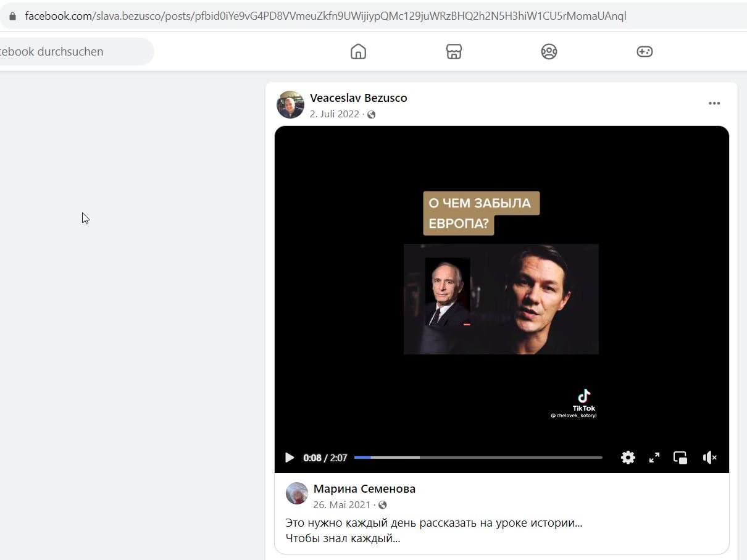Click the video frame titled О ЧЕМ ЗАБЫЛА ЕВРОПА?

[501, 299]
